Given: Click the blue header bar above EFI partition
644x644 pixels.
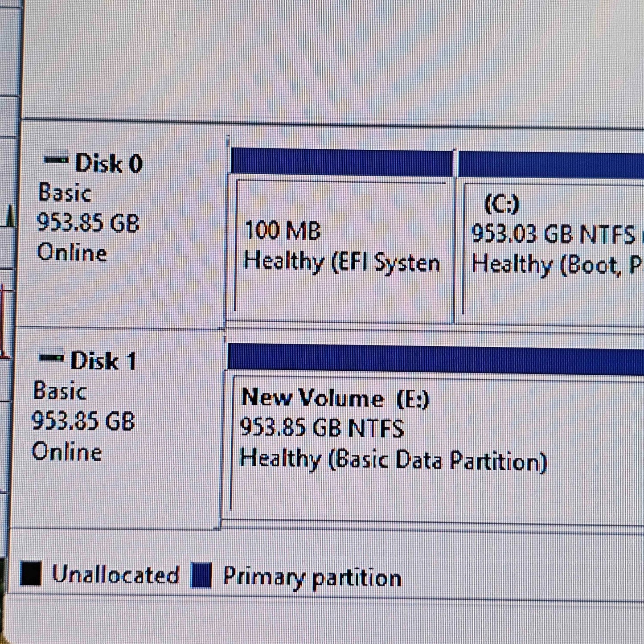Looking at the screenshot, I should 341,162.
